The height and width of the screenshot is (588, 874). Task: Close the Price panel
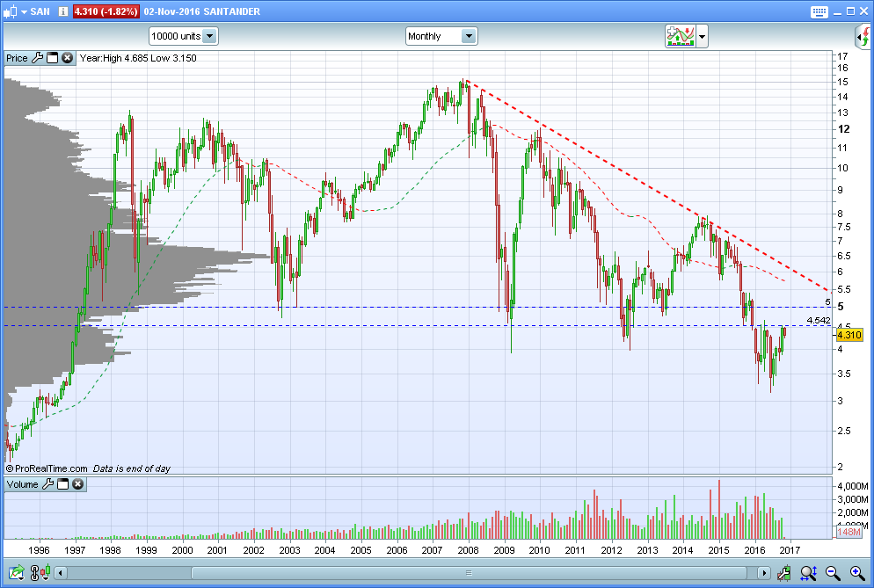pyautogui.click(x=68, y=58)
